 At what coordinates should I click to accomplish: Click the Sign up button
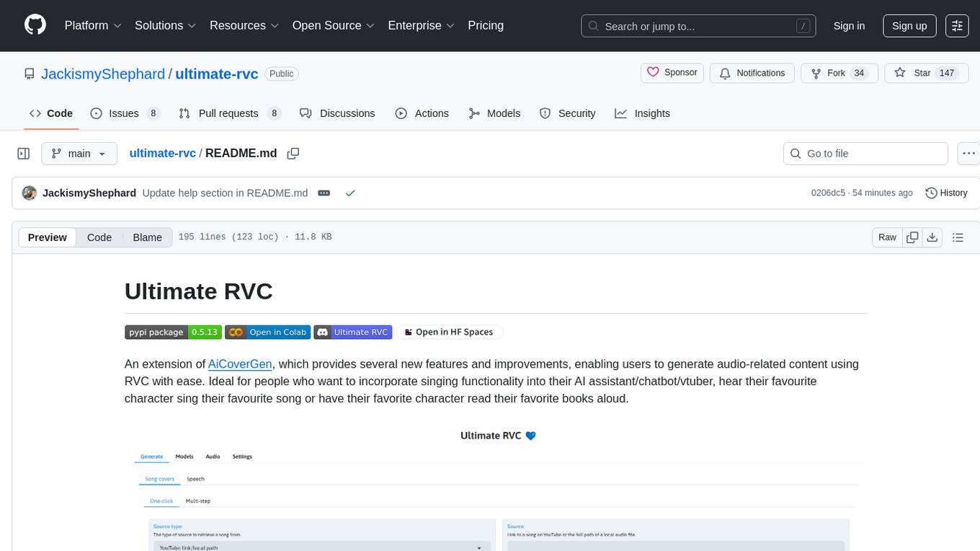(909, 26)
